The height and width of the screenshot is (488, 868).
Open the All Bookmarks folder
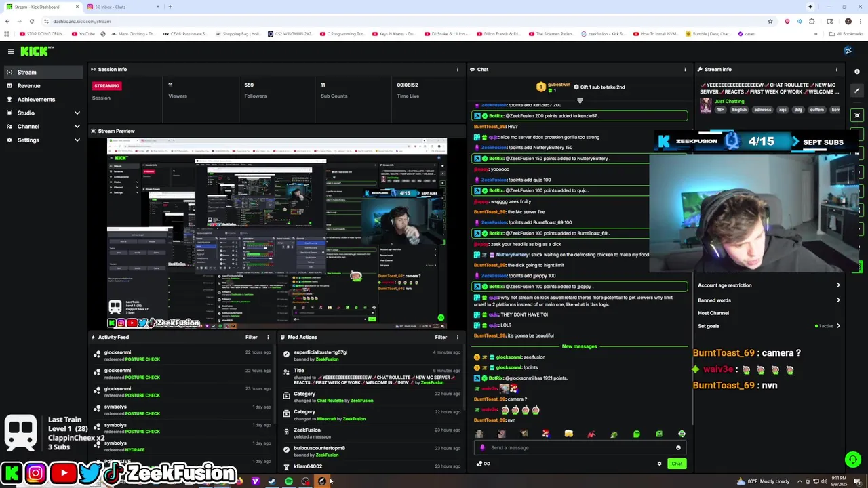846,34
